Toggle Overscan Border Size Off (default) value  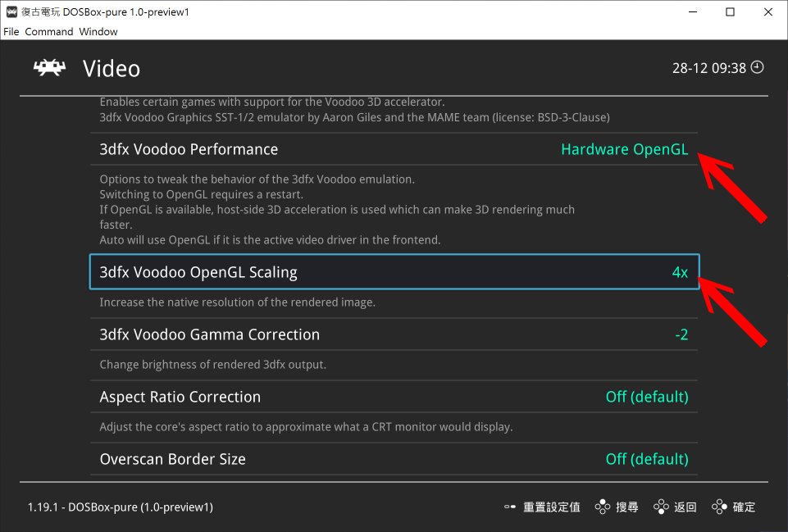coord(646,459)
